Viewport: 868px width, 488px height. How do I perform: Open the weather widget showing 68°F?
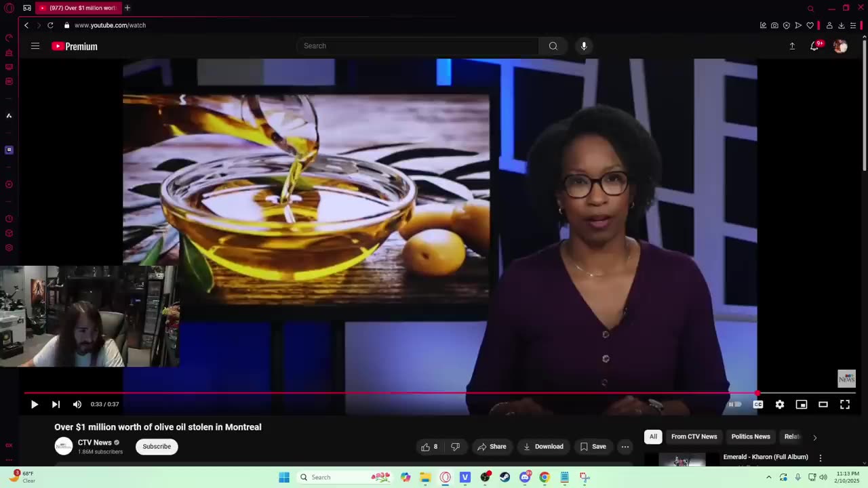[22, 477]
